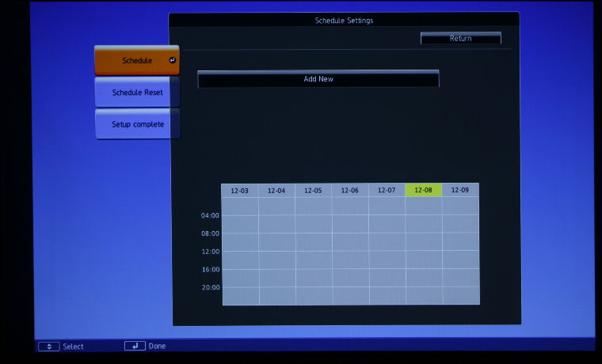Click the Select hint label

point(74,347)
